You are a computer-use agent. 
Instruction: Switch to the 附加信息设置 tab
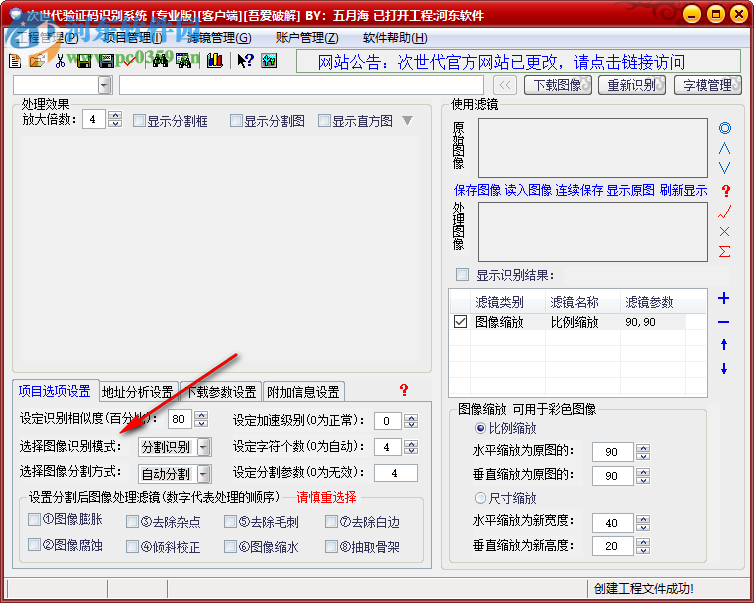[x=303, y=392]
